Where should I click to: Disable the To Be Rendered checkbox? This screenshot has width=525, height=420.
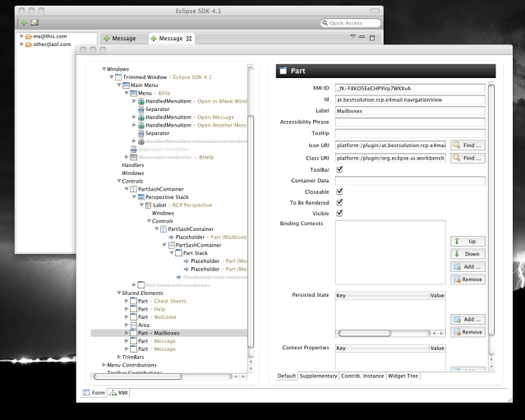tap(340, 203)
